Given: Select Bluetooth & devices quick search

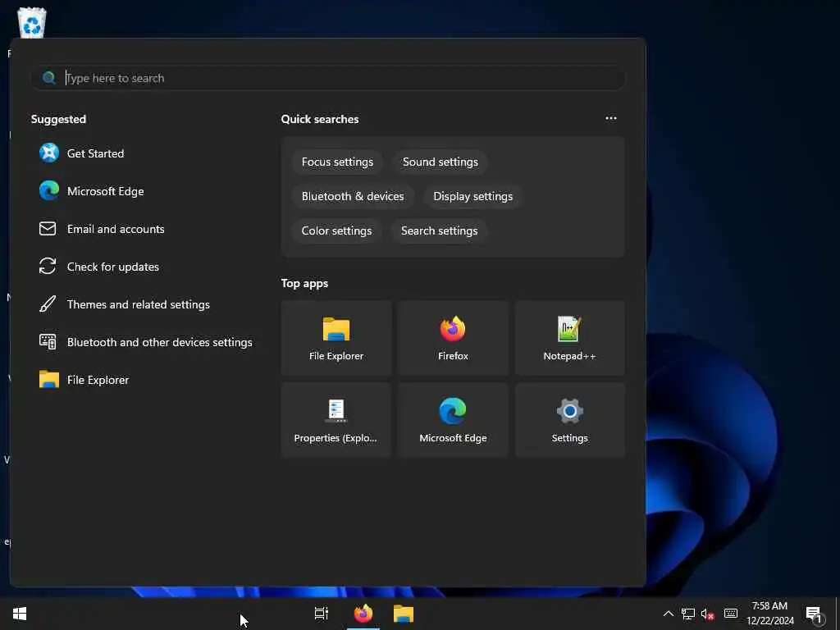Looking at the screenshot, I should point(353,196).
